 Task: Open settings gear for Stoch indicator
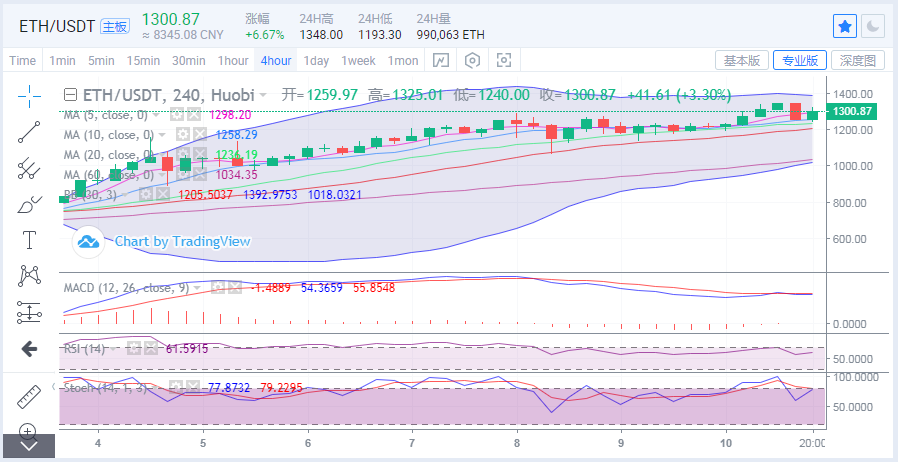click(177, 388)
